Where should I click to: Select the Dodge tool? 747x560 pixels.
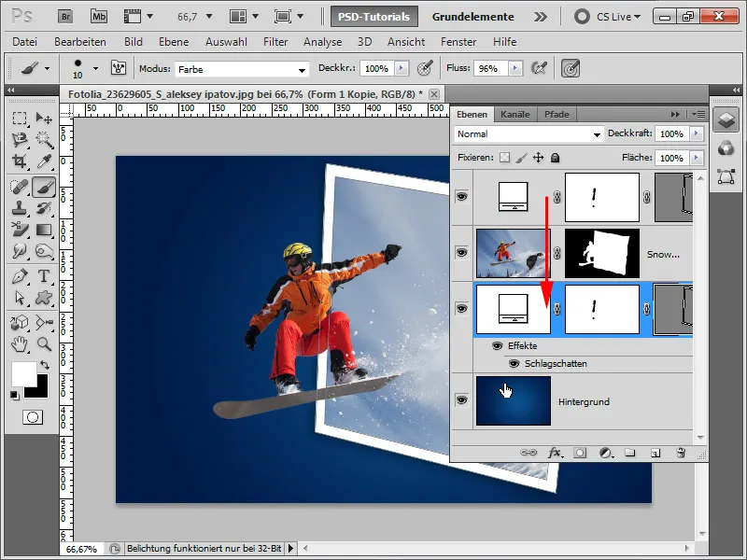[44, 251]
